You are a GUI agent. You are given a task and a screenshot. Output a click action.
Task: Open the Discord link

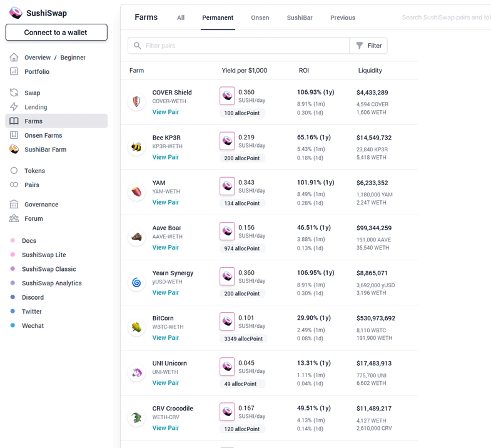point(33,297)
